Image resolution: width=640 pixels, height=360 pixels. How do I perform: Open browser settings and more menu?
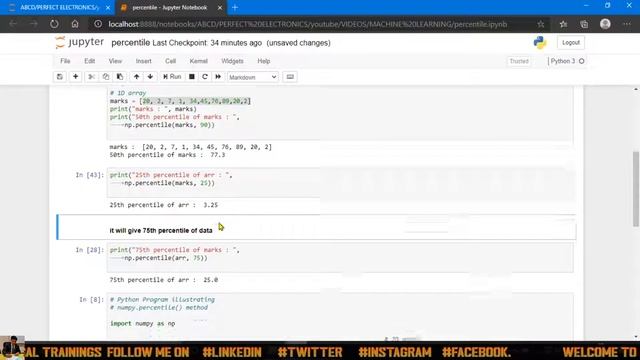pyautogui.click(x=627, y=24)
